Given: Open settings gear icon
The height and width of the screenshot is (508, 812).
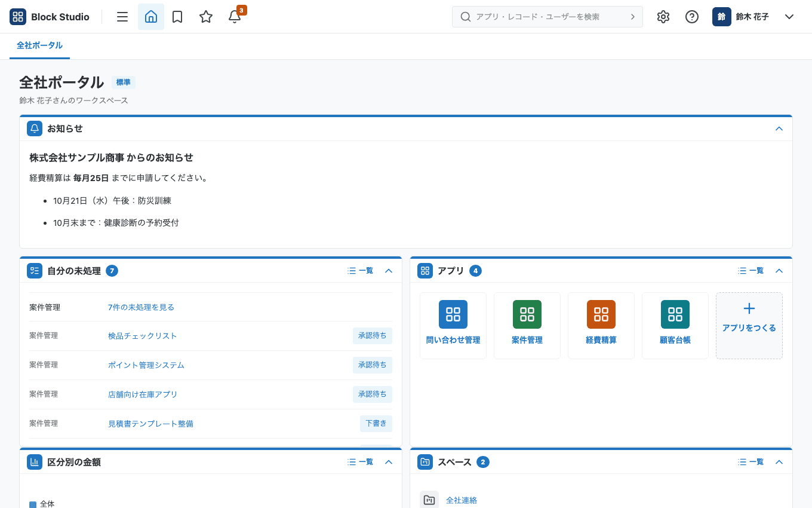Looking at the screenshot, I should pyautogui.click(x=663, y=17).
